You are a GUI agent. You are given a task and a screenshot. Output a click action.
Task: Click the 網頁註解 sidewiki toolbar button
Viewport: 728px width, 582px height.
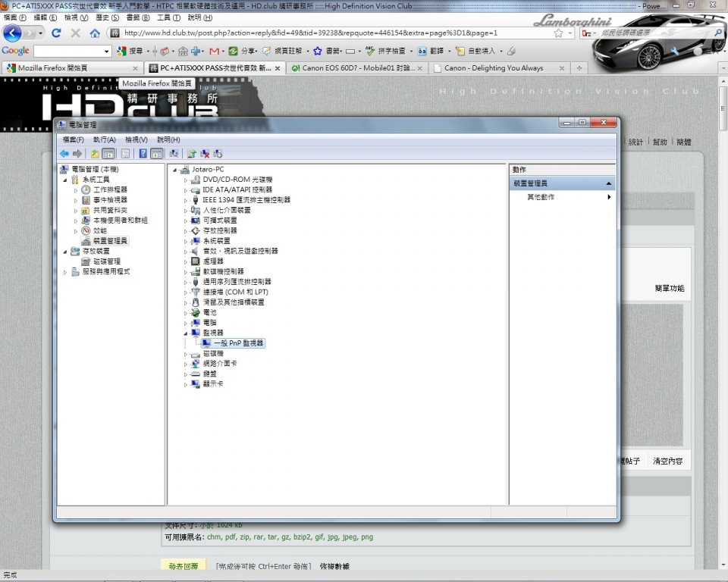[282, 51]
